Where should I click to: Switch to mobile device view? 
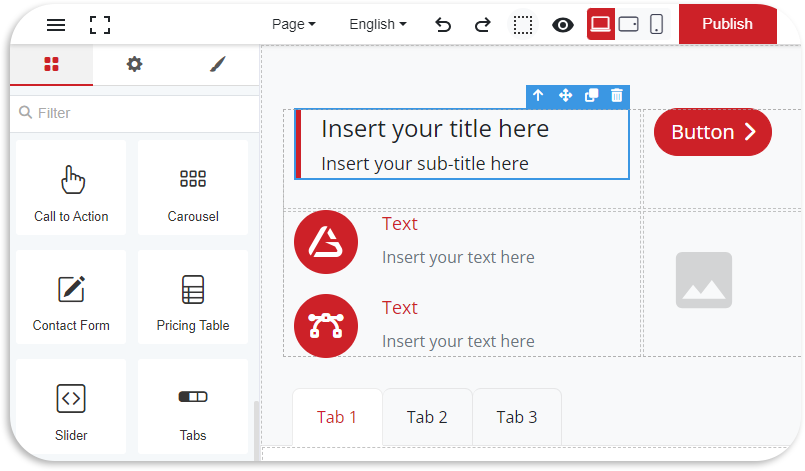(656, 24)
